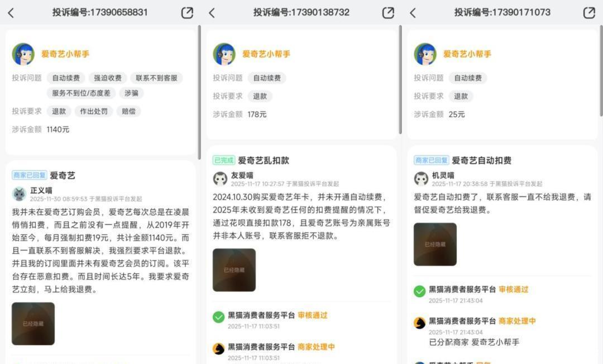The height and width of the screenshot is (364, 603).
Task: Open the 已完成 status badge
Action: coord(224,160)
